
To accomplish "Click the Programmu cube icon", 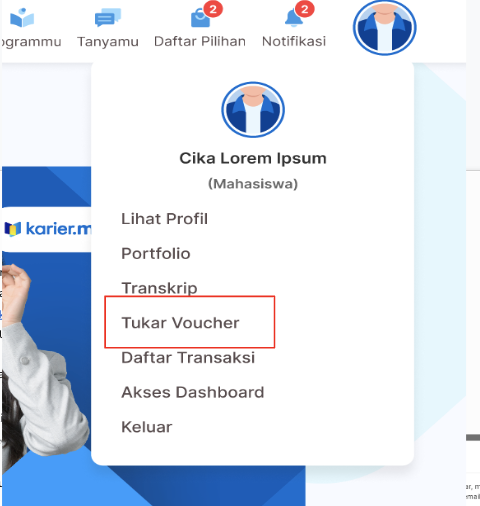I will click(x=22, y=18).
